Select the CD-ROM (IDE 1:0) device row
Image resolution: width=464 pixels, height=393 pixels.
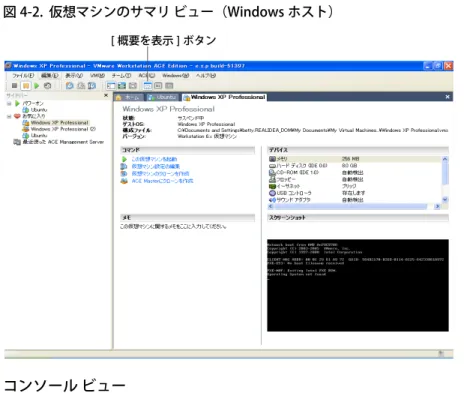tap(355, 173)
